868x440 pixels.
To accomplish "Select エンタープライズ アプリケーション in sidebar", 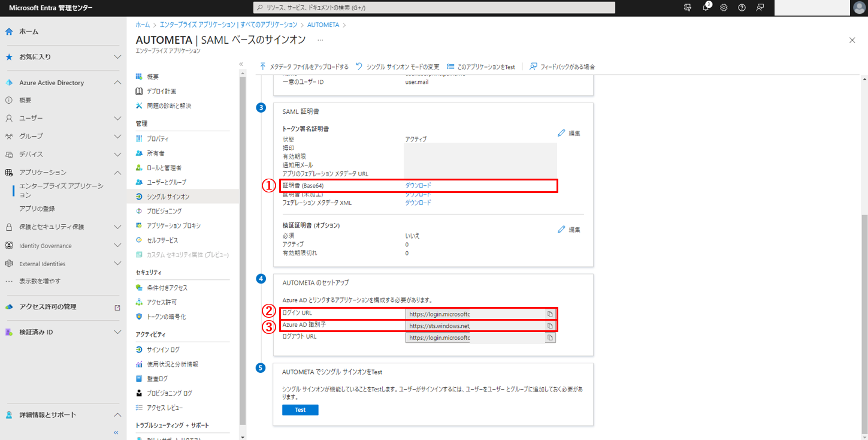I will click(x=61, y=191).
